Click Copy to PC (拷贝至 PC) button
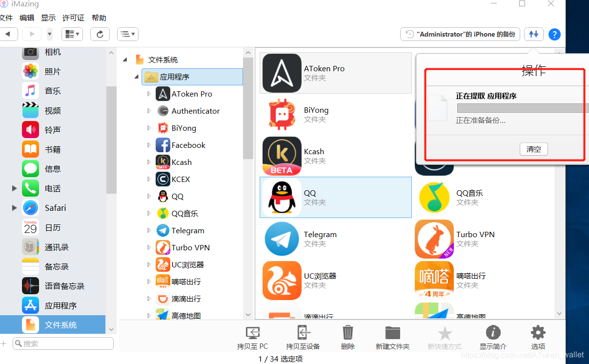The height and width of the screenshot is (364, 589). (x=252, y=338)
